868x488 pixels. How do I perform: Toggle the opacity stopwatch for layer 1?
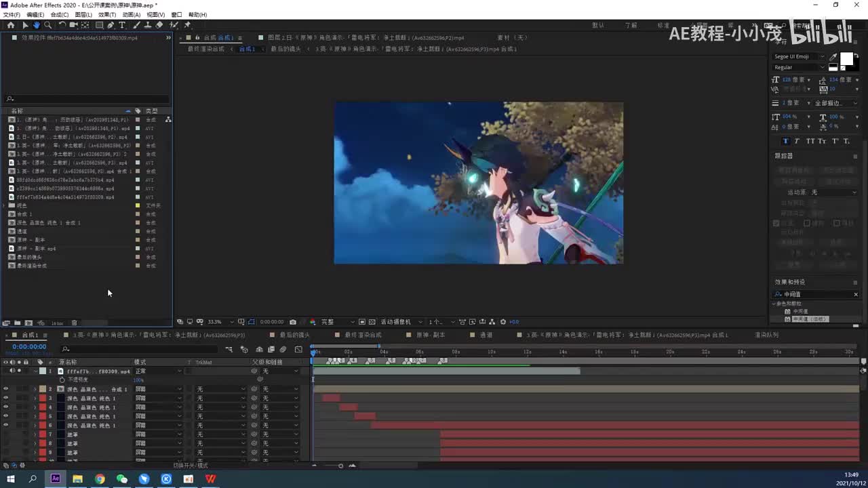pyautogui.click(x=62, y=380)
